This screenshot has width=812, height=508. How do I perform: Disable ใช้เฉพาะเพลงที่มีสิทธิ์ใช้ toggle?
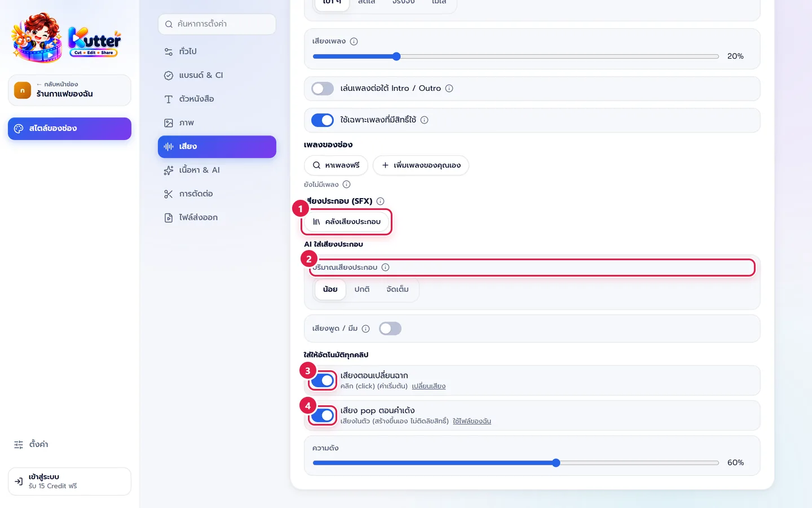[323, 120]
